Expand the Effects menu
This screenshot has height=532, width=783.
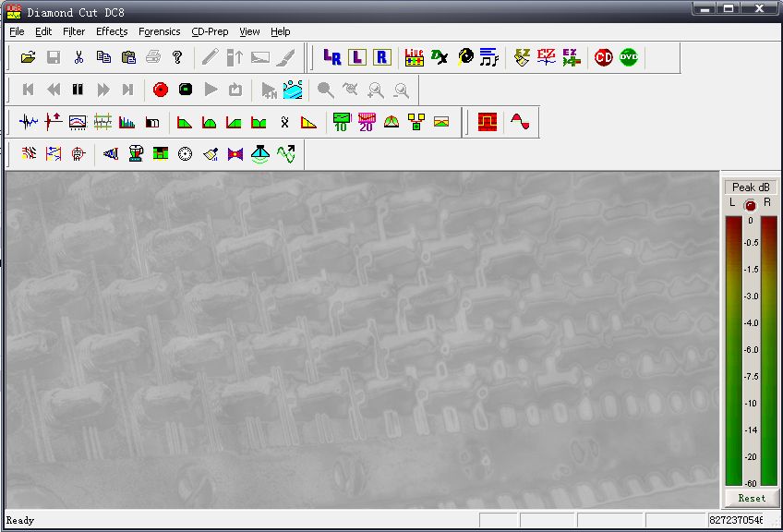112,31
